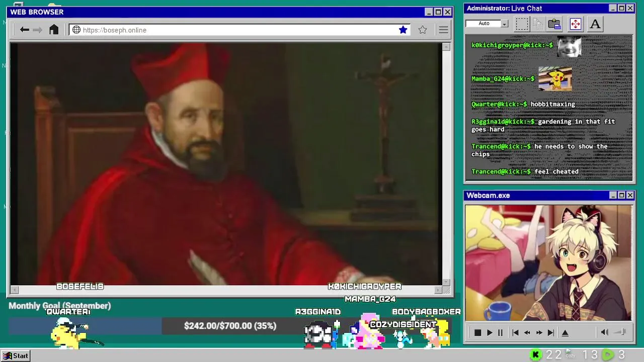
Task: Open the browser home page
Action: point(54,30)
